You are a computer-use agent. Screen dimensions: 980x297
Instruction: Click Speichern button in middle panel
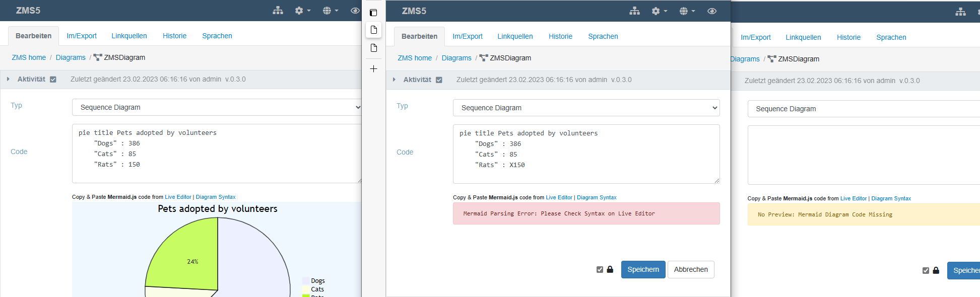point(643,269)
